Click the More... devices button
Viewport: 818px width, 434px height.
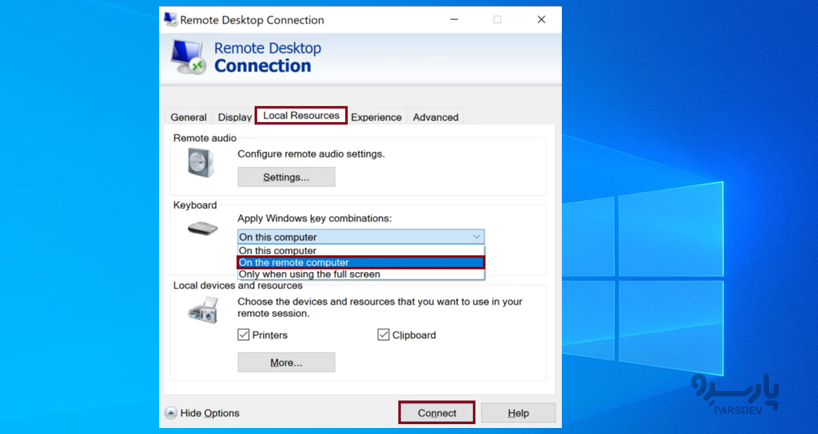[x=286, y=362]
